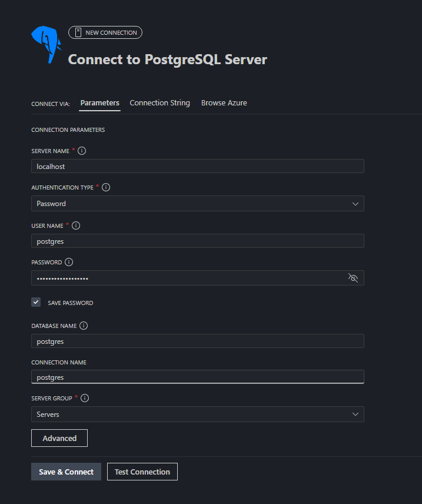Image resolution: width=422 pixels, height=504 pixels.
Task: Click the PostgreSQL elephant logo
Action: [x=46, y=45]
